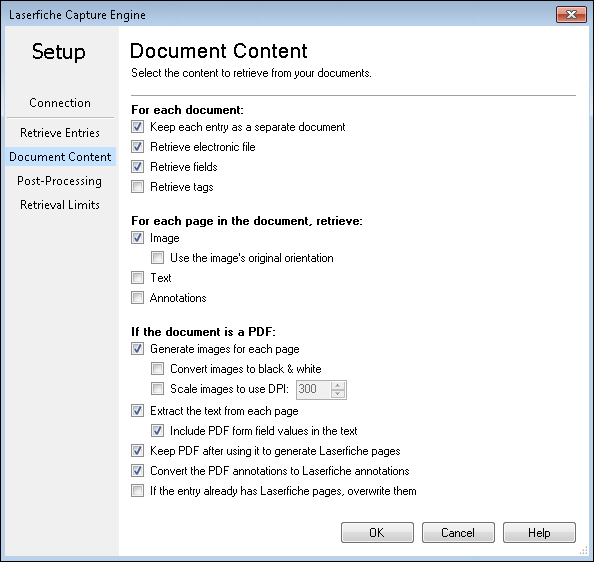Check the Text retrieval option
This screenshot has height=562, width=594.
(137, 278)
